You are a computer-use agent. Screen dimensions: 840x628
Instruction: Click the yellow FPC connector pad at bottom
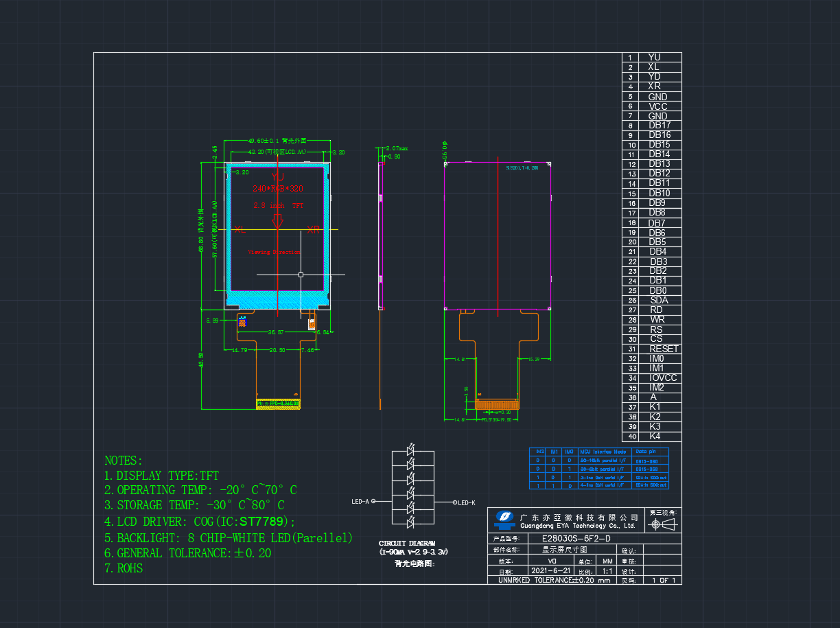click(x=278, y=404)
